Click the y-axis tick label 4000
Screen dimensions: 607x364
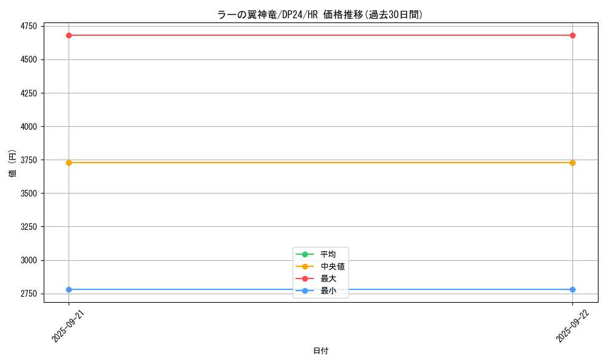pyautogui.click(x=29, y=127)
